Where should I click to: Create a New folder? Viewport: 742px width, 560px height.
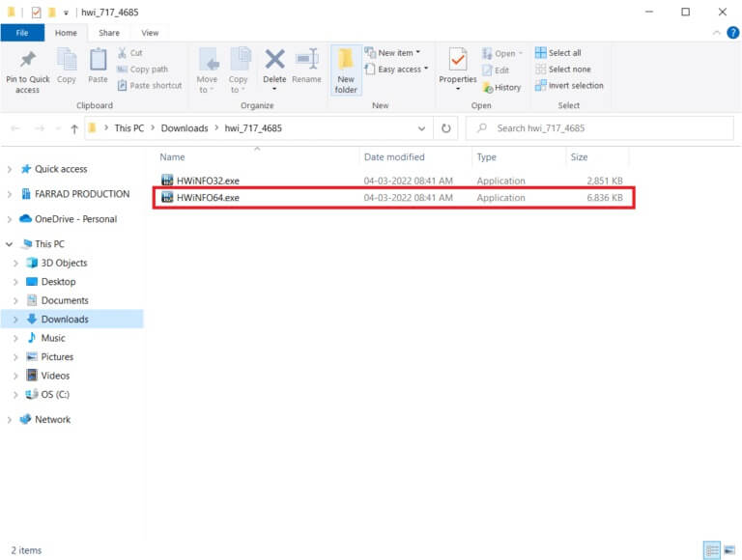346,70
